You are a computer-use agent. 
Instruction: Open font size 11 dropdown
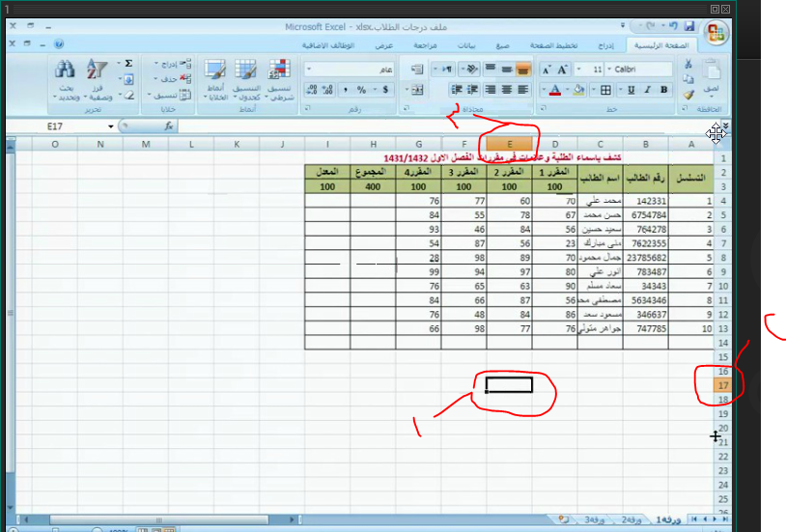(x=579, y=70)
